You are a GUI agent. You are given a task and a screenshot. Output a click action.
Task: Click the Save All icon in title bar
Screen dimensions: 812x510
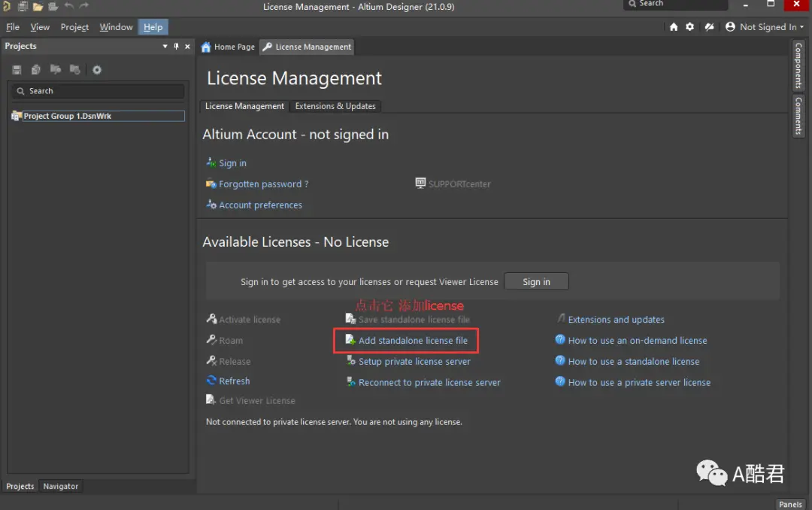(x=23, y=6)
